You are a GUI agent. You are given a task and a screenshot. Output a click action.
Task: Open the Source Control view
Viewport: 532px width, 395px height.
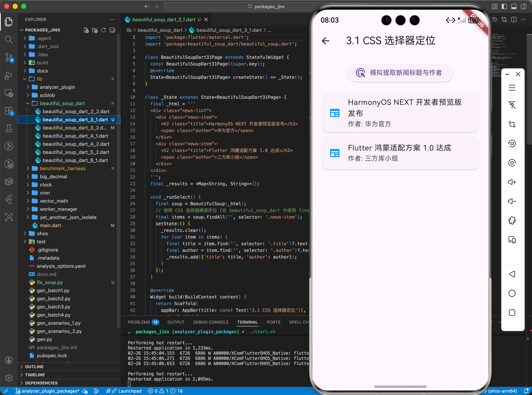point(9,57)
